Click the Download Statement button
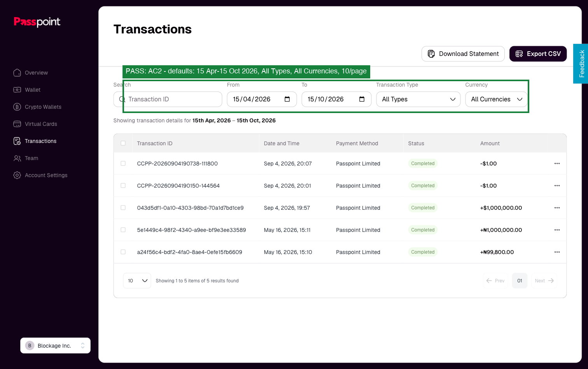The image size is (588, 369). pyautogui.click(x=463, y=54)
